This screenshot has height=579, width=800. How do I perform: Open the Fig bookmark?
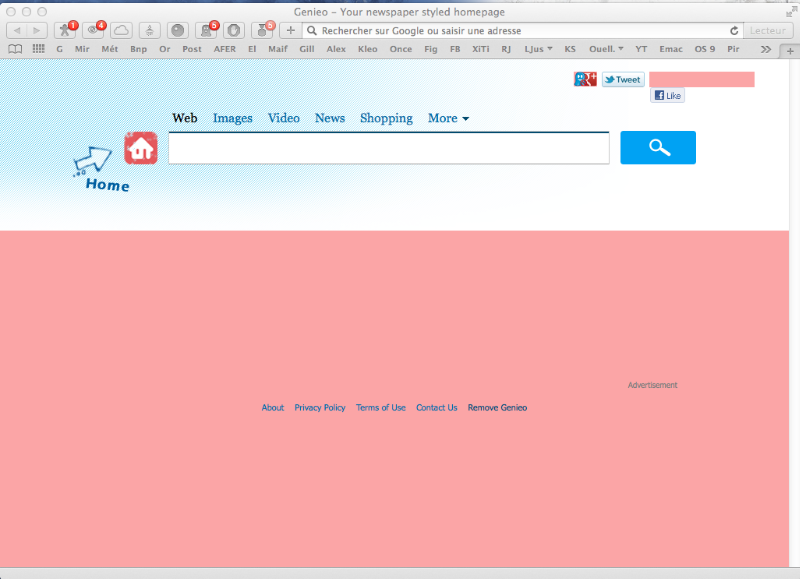point(431,49)
